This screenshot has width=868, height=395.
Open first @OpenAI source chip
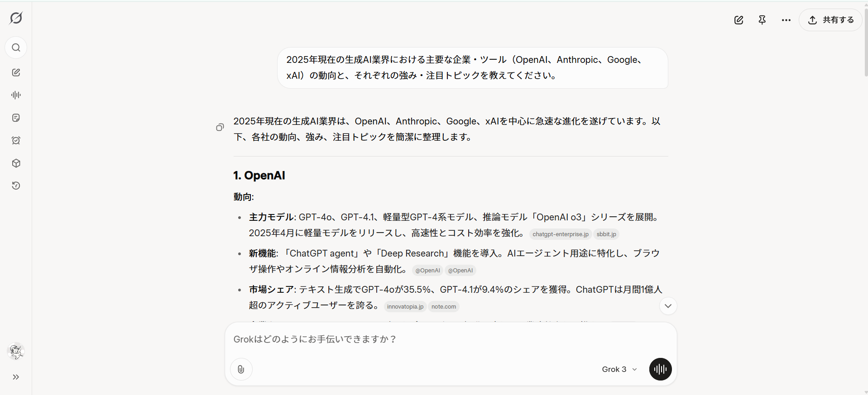[427, 270]
